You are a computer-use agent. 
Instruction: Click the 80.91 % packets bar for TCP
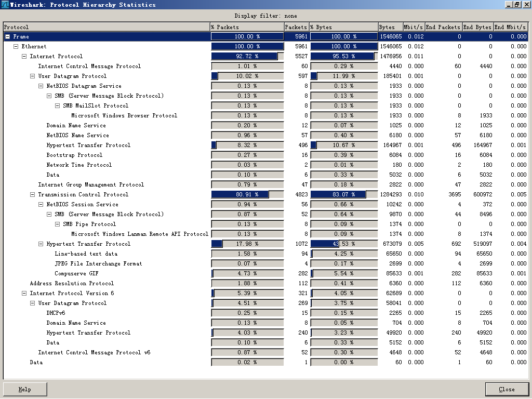point(247,194)
